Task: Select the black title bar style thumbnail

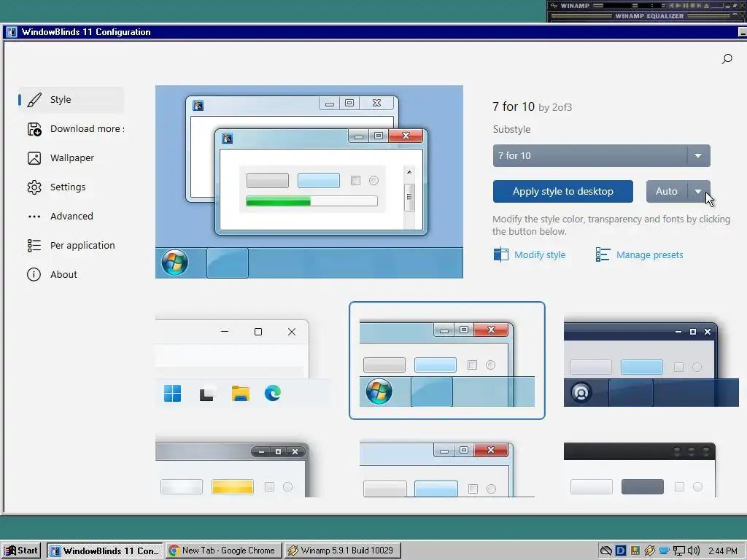Action: (x=640, y=468)
